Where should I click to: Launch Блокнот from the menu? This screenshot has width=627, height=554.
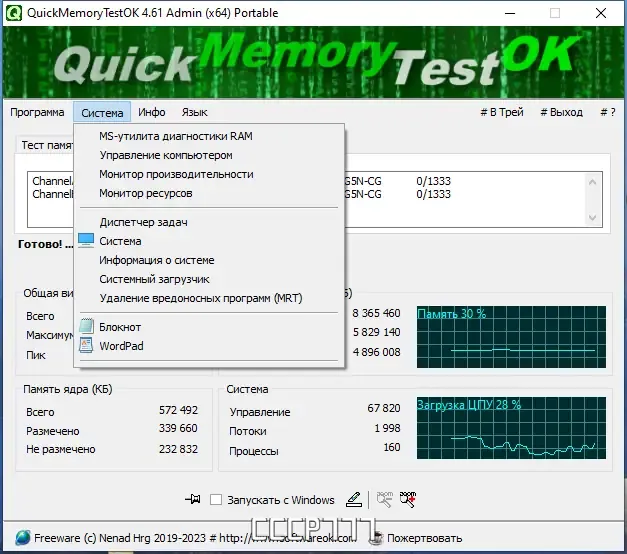click(x=209, y=327)
